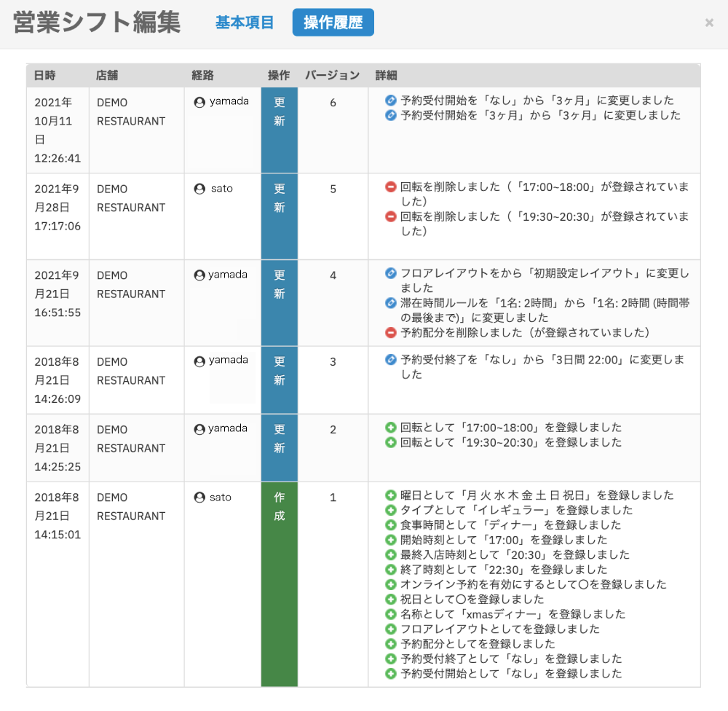Click the バージョン column header
This screenshot has height=711, width=728.
(333, 75)
